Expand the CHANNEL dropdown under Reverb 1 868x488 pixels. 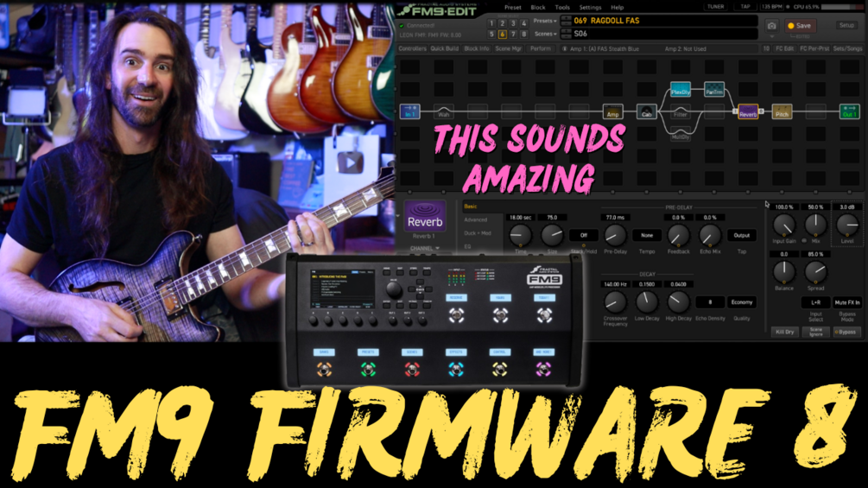425,249
